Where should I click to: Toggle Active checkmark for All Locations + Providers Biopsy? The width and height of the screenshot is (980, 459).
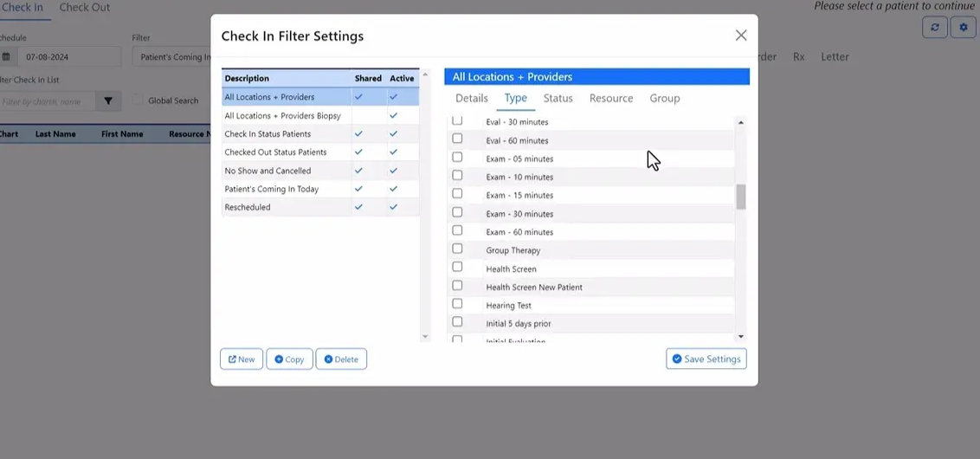(394, 115)
